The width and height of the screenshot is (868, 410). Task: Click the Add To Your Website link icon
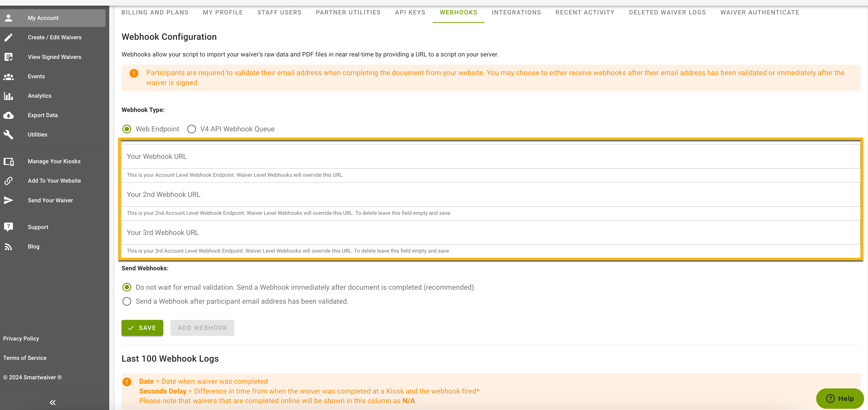click(8, 181)
